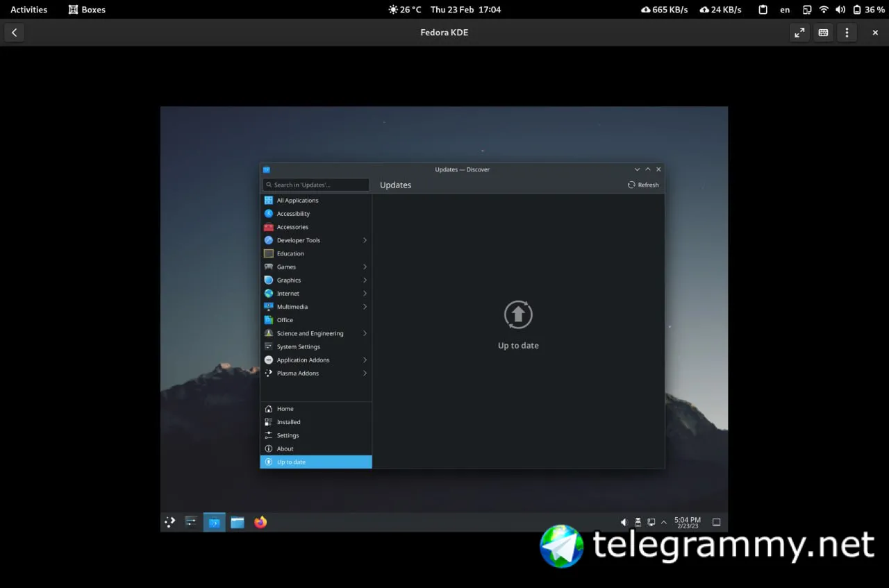
Task: Click the System Settings category icon
Action: point(269,346)
